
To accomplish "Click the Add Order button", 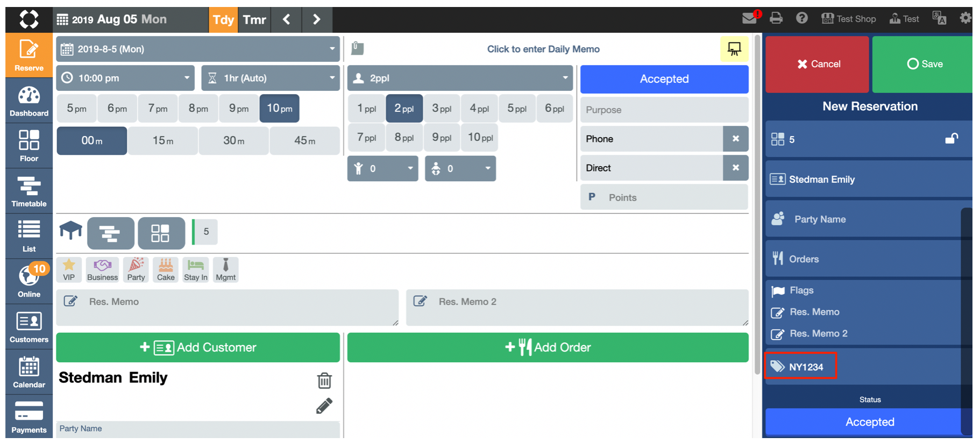I will click(x=548, y=347).
